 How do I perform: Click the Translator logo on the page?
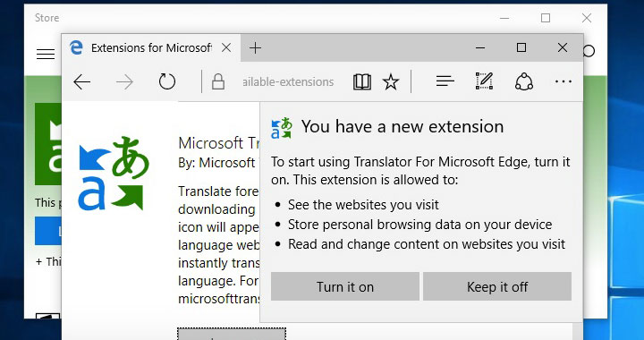pyautogui.click(x=114, y=174)
